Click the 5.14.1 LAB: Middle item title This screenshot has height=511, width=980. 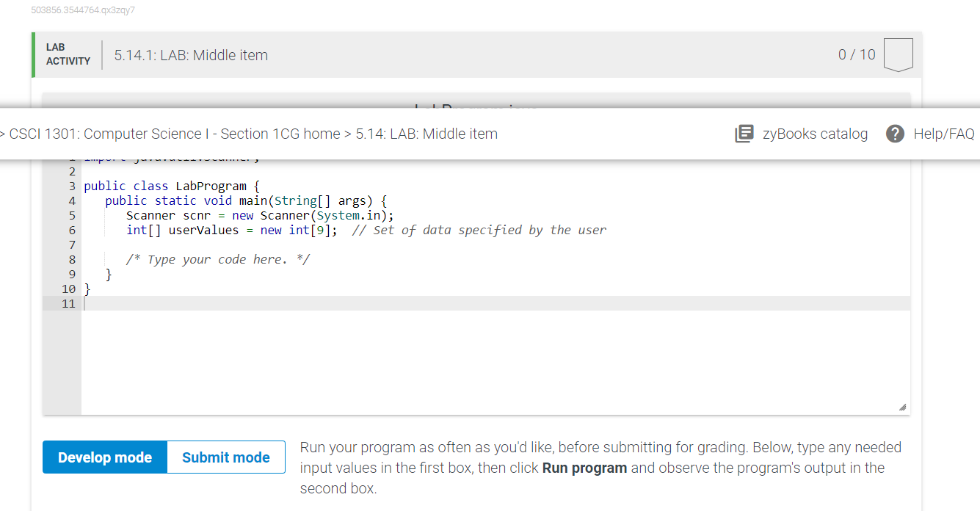click(x=191, y=55)
